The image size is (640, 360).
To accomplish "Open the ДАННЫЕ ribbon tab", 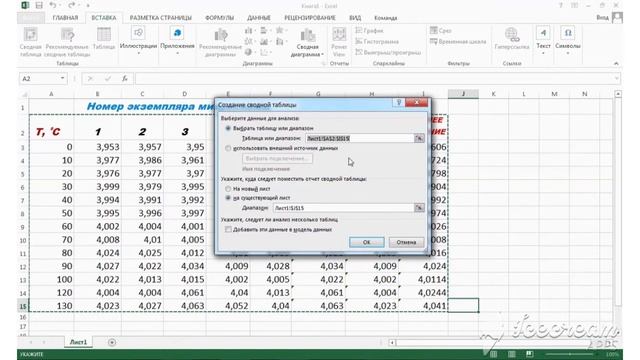I will tap(259, 18).
